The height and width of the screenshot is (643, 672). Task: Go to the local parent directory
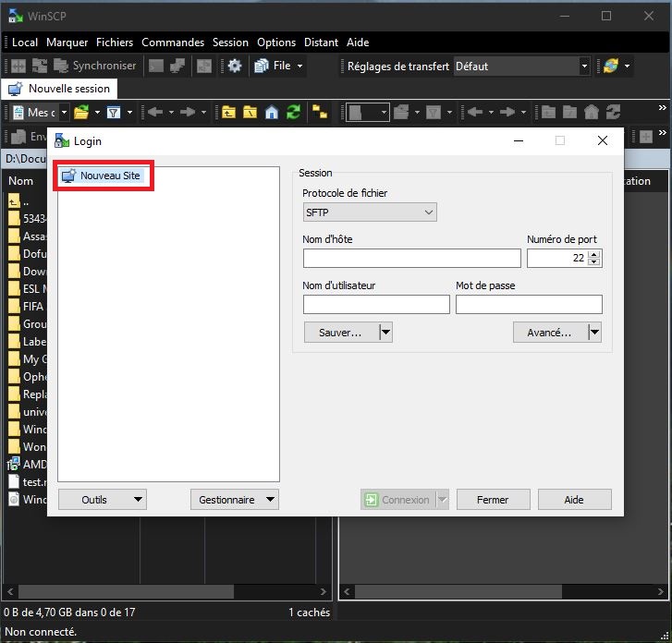click(x=228, y=113)
